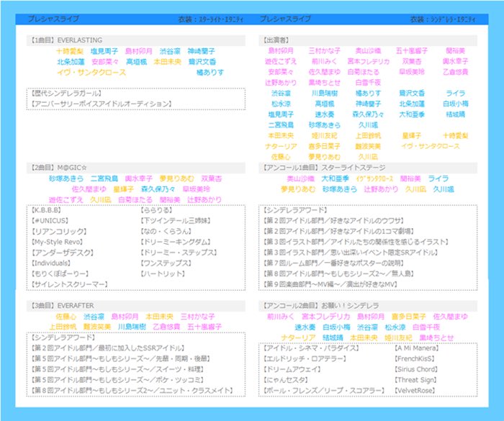Click the 【VelvetRose】 unit entry
This screenshot has width=504, height=421.
[415, 391]
